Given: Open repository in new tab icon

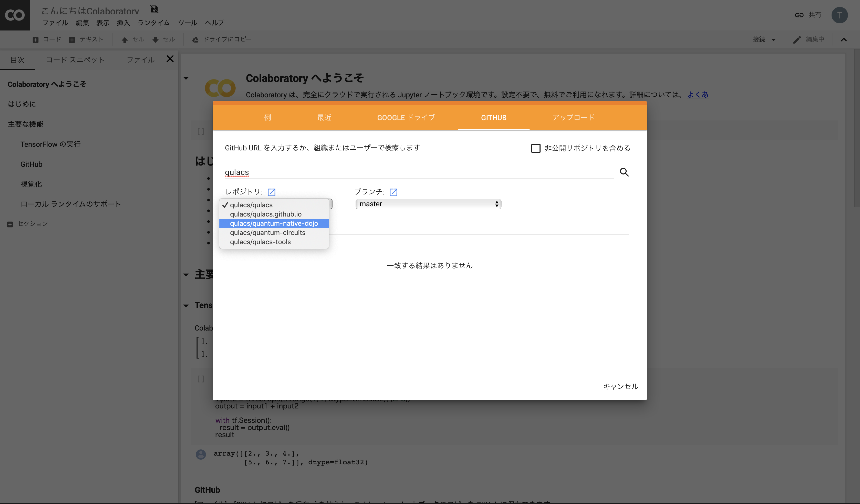Looking at the screenshot, I should point(271,192).
